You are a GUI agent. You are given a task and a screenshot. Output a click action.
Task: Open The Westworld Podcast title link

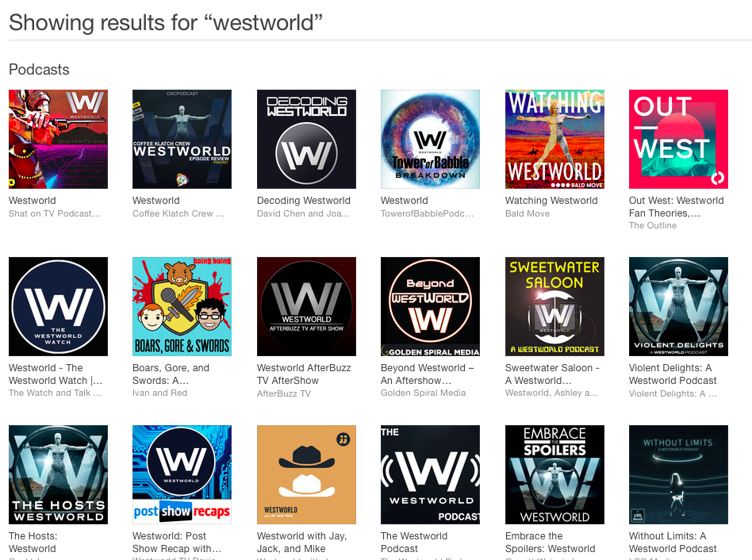414,543
